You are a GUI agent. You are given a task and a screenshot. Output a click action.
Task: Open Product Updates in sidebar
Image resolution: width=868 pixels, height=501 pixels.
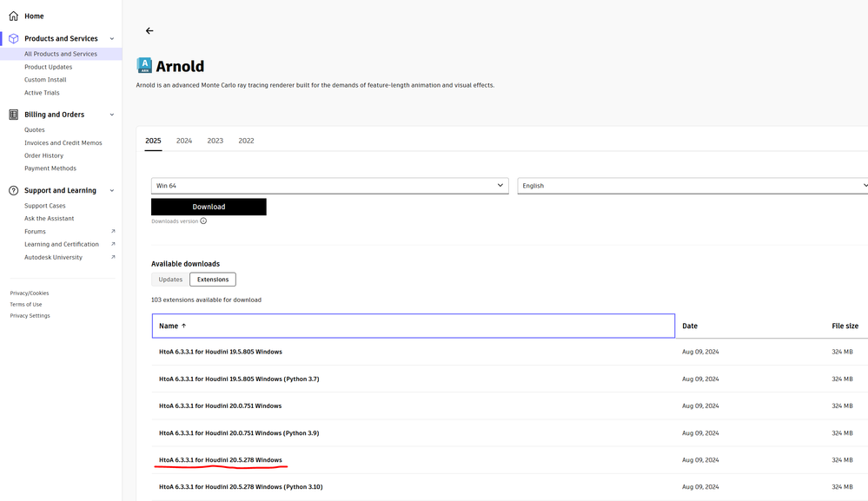(x=48, y=67)
